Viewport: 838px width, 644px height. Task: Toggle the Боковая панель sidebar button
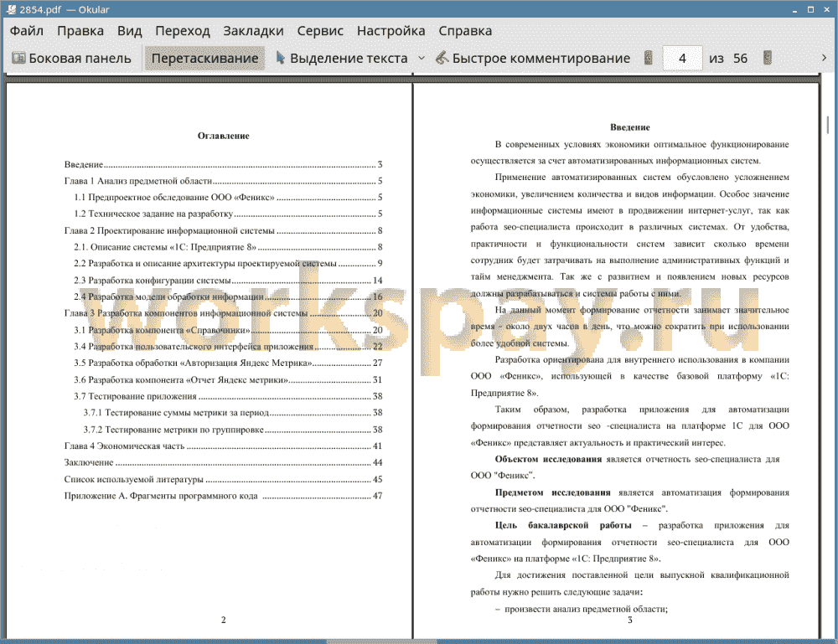pyautogui.click(x=71, y=59)
